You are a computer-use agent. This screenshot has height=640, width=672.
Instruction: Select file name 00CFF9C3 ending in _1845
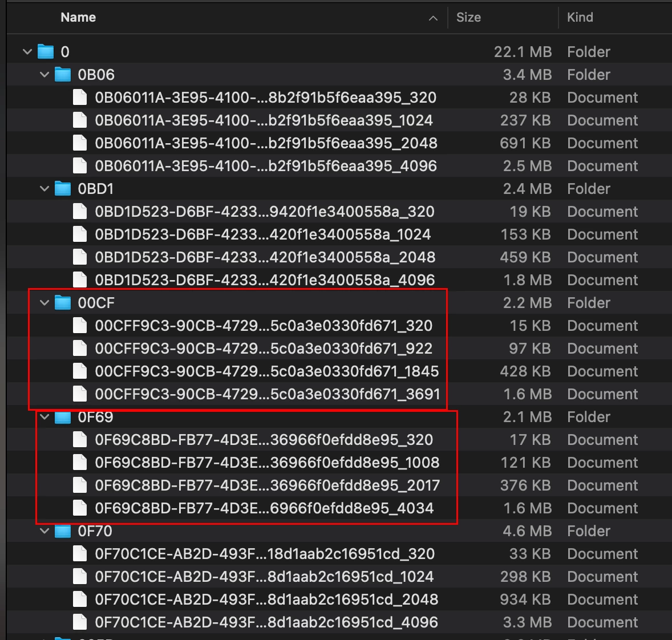[x=267, y=371]
